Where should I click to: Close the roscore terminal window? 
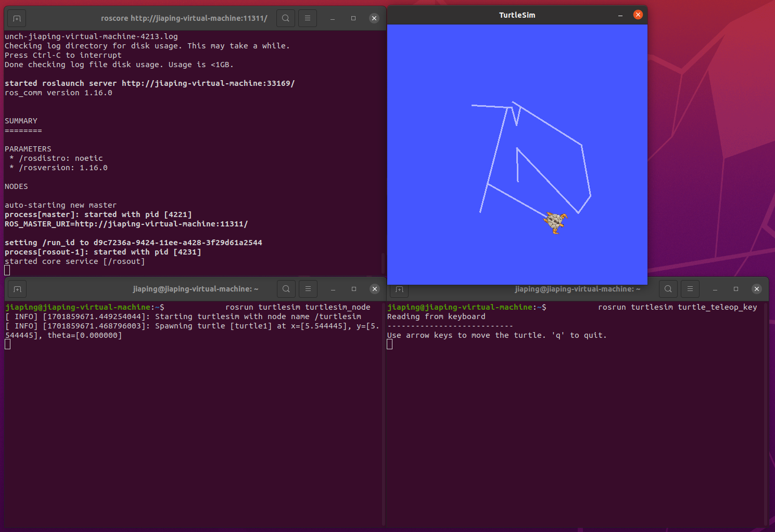(374, 18)
